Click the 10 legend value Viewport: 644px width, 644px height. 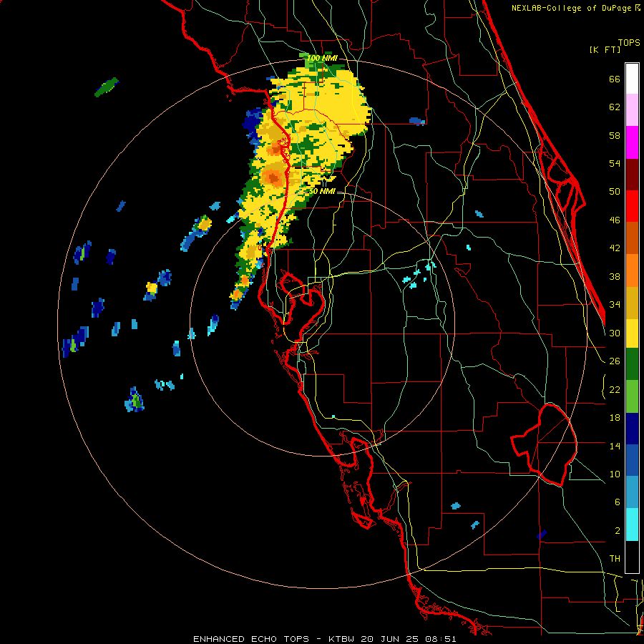click(615, 474)
